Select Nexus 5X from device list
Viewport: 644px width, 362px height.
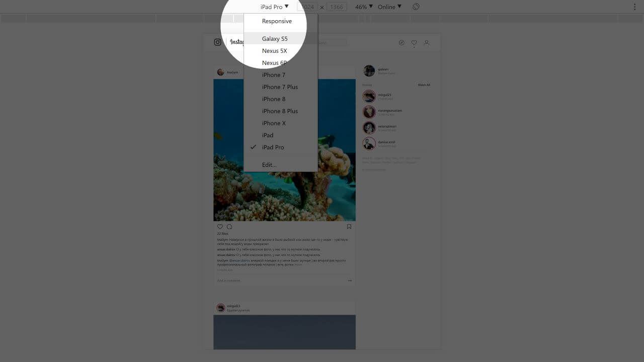281,51
